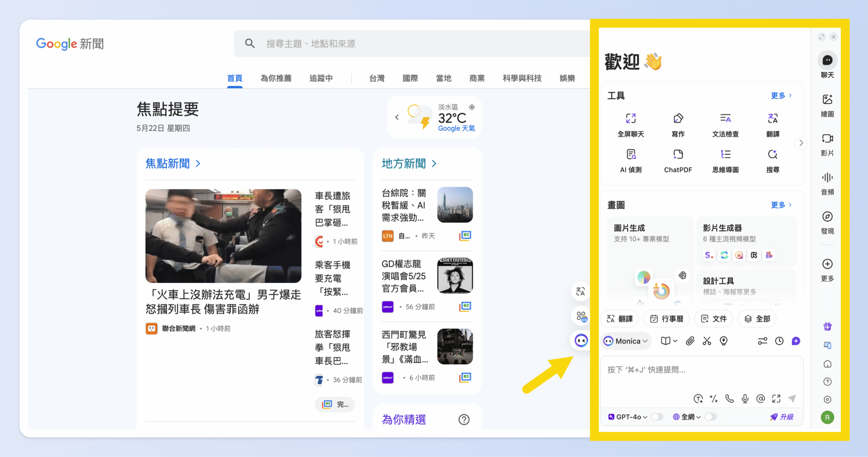
Task: Open Google 天氣 weather link
Action: click(456, 128)
